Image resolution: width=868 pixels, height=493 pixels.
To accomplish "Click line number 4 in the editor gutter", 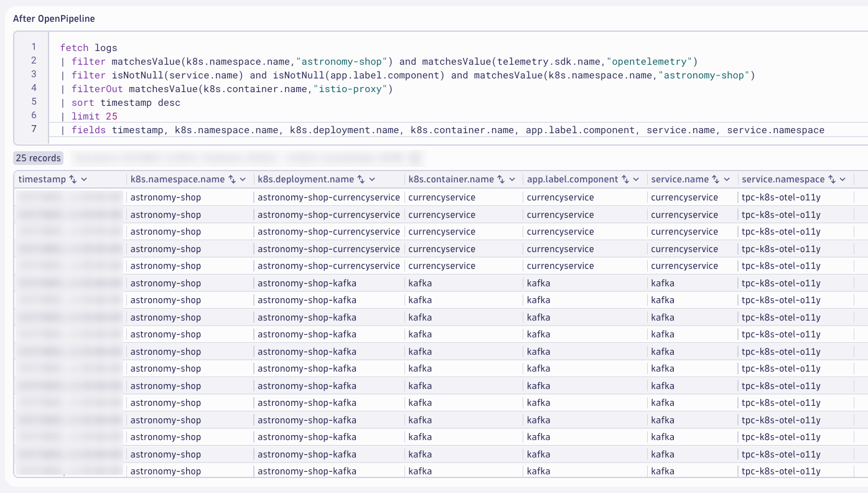I will pyautogui.click(x=34, y=88).
